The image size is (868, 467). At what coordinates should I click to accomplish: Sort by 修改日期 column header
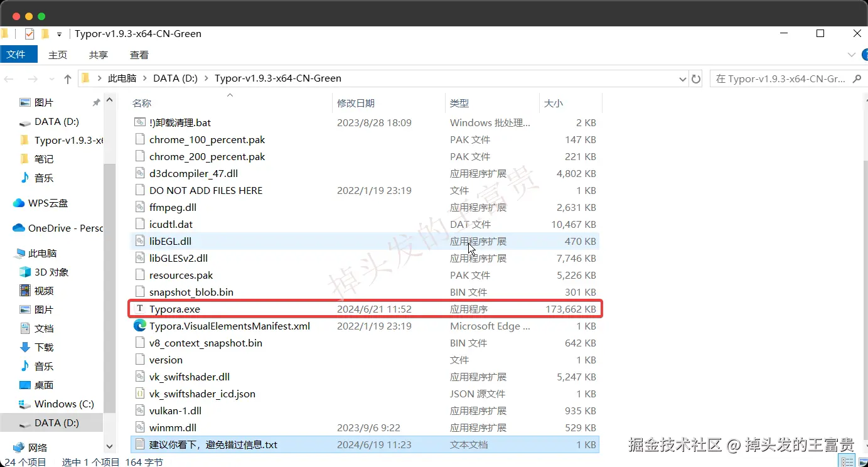click(x=356, y=103)
